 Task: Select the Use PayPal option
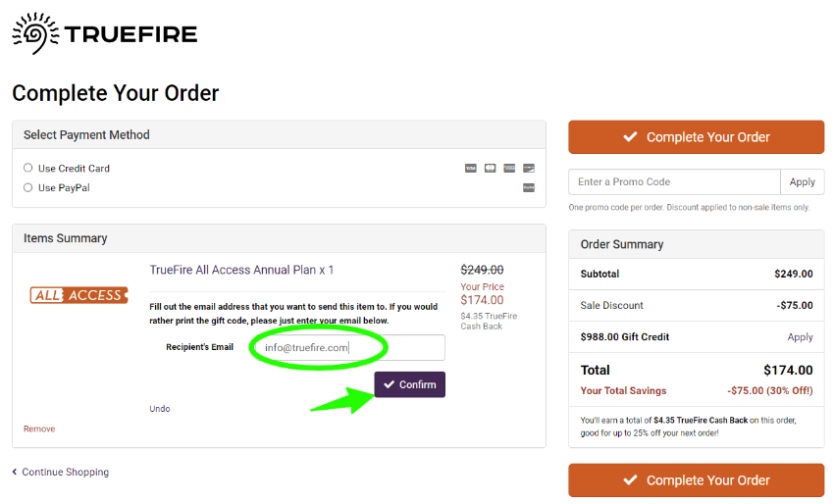tap(28, 187)
